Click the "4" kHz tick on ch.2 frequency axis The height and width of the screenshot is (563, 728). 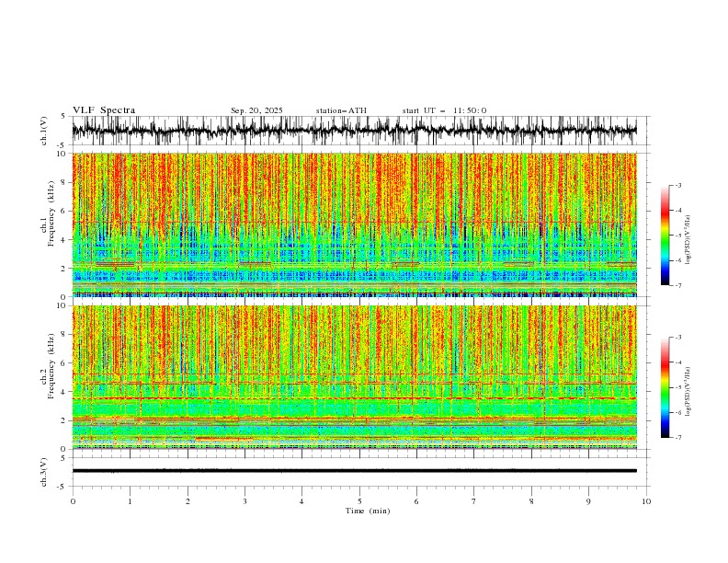click(64, 392)
